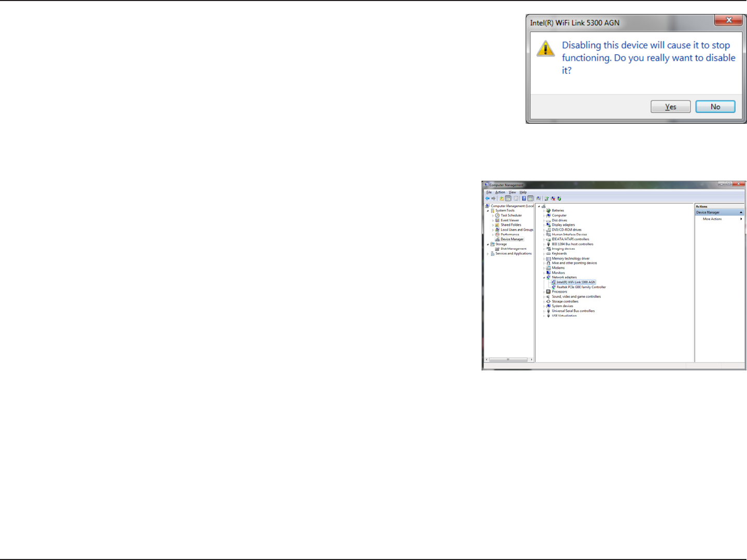Select Storage in the left tree
Viewport: 747px width, 560px height.
(501, 244)
